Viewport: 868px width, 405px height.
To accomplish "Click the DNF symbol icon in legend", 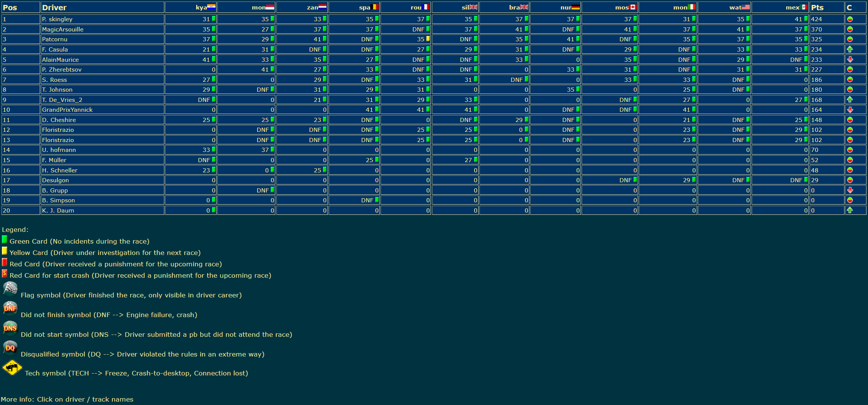I will pos(10,309).
